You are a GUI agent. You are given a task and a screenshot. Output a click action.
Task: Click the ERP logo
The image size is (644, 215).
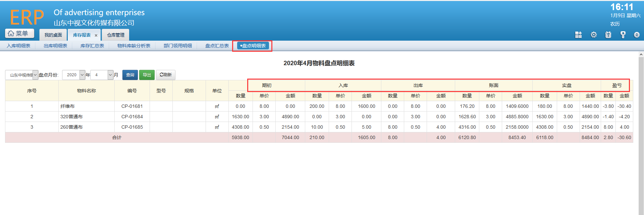coord(27,17)
